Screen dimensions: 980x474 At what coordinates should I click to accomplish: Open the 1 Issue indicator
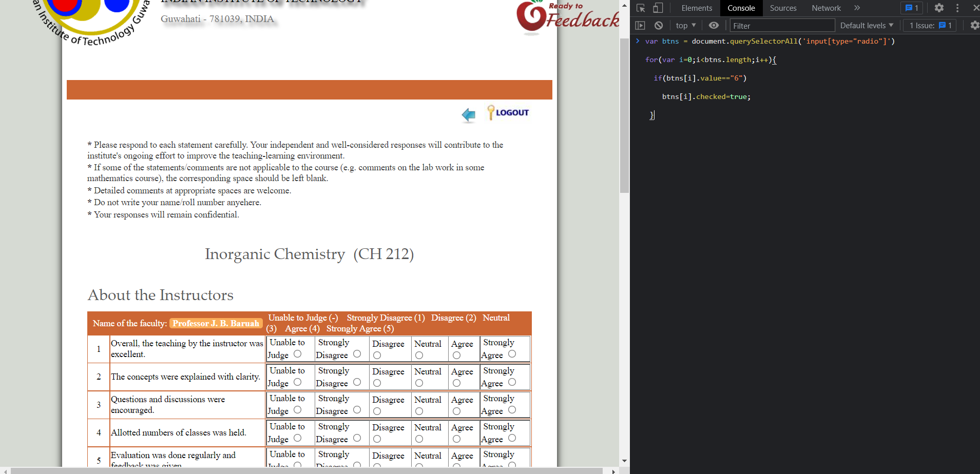tap(930, 25)
